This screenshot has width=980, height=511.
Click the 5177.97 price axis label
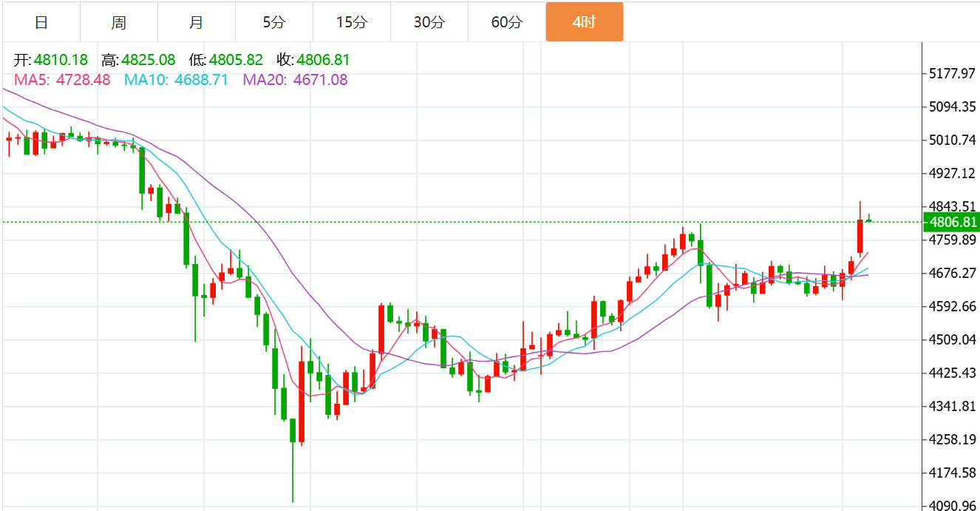[953, 73]
